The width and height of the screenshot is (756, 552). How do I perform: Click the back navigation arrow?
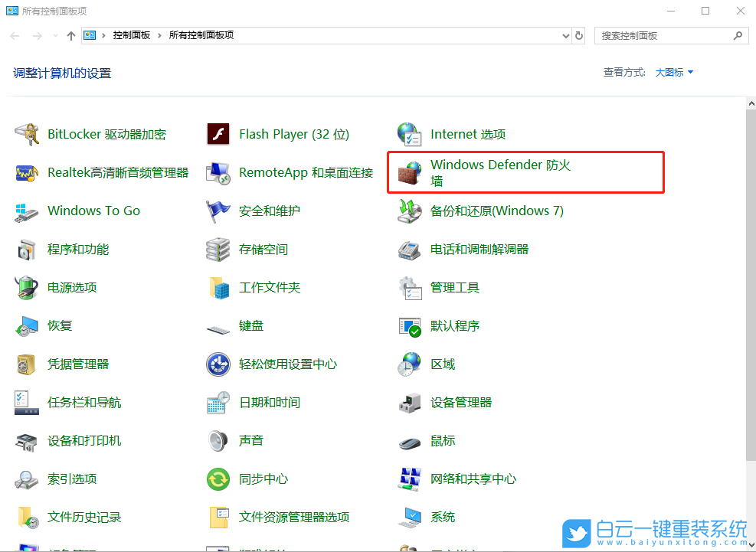coord(14,35)
